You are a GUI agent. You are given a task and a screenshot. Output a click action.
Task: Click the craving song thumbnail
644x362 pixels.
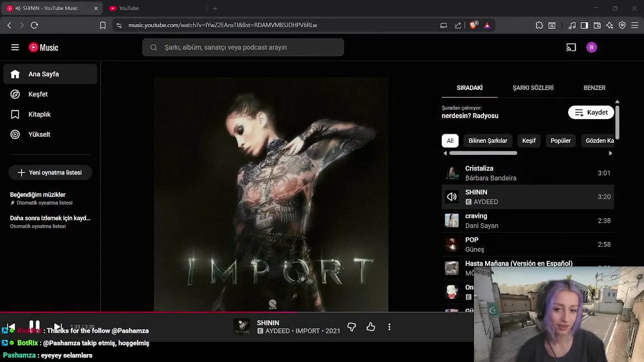[x=452, y=221]
